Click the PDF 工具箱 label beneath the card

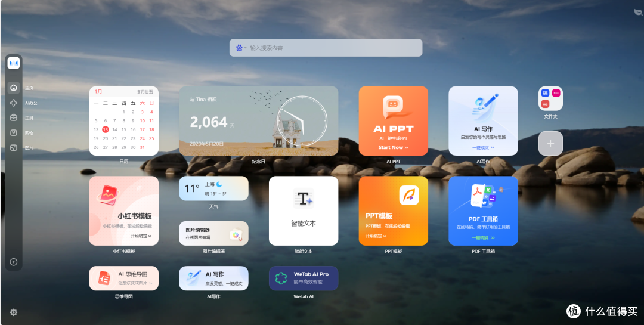tap(484, 252)
